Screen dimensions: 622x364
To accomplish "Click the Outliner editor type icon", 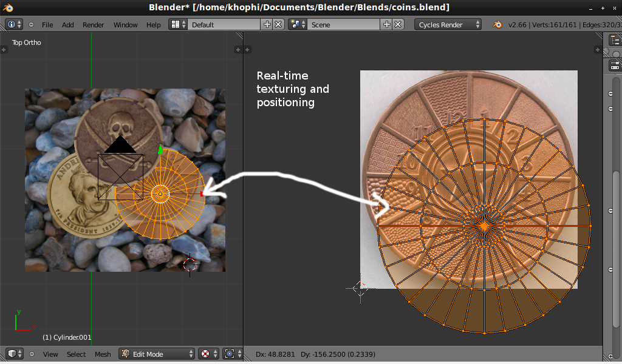I will 614,40.
